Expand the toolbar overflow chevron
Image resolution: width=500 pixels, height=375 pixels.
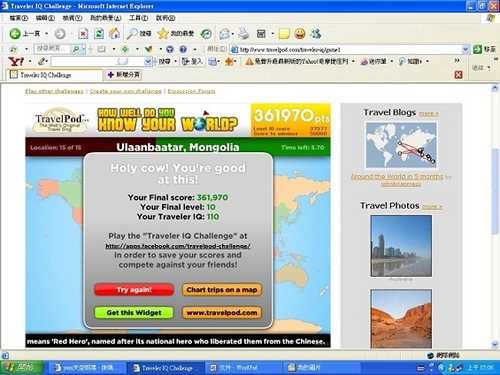pyautogui.click(x=457, y=60)
